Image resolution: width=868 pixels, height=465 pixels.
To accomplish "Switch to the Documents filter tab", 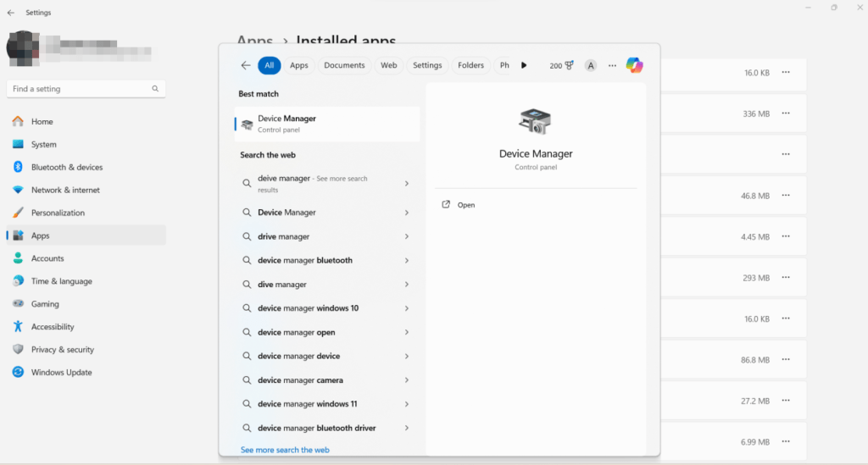I will [344, 65].
